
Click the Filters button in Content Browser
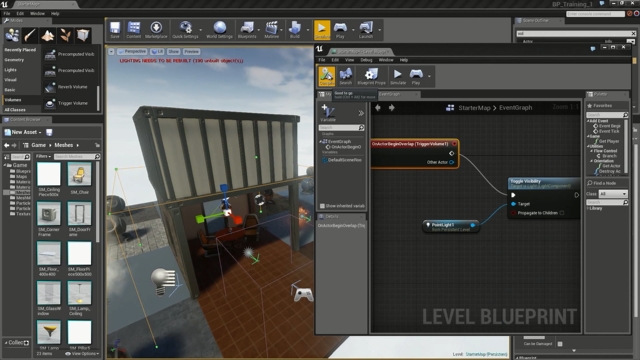tap(43, 156)
